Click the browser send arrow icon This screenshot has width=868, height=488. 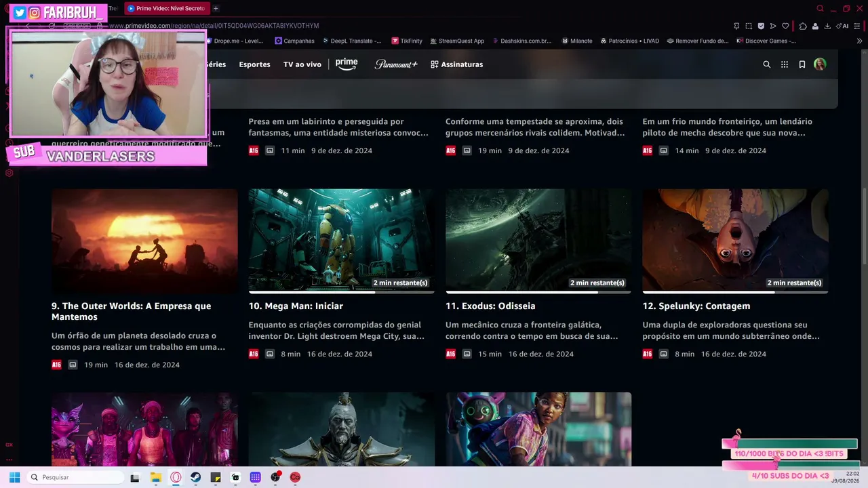(x=773, y=26)
